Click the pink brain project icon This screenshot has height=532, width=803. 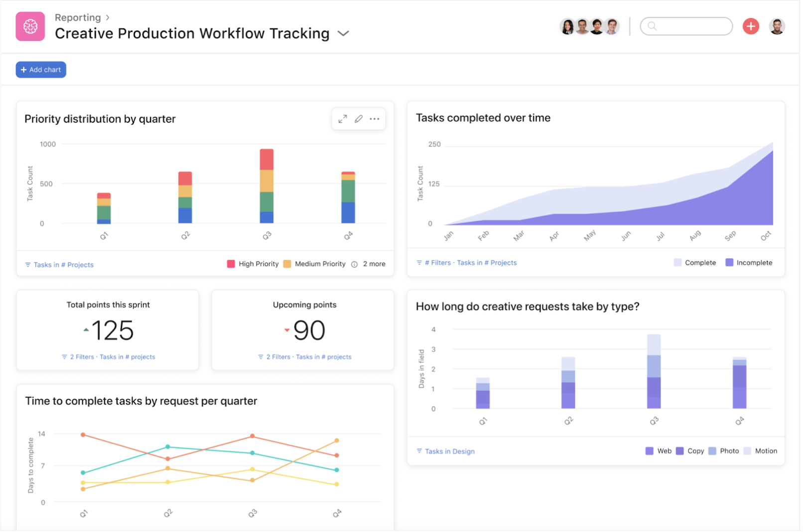(30, 26)
